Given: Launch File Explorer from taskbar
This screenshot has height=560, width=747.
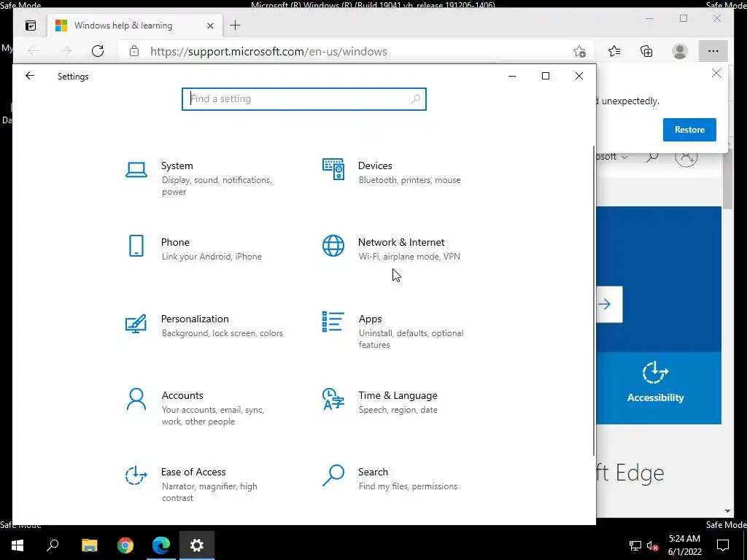Looking at the screenshot, I should (89, 545).
